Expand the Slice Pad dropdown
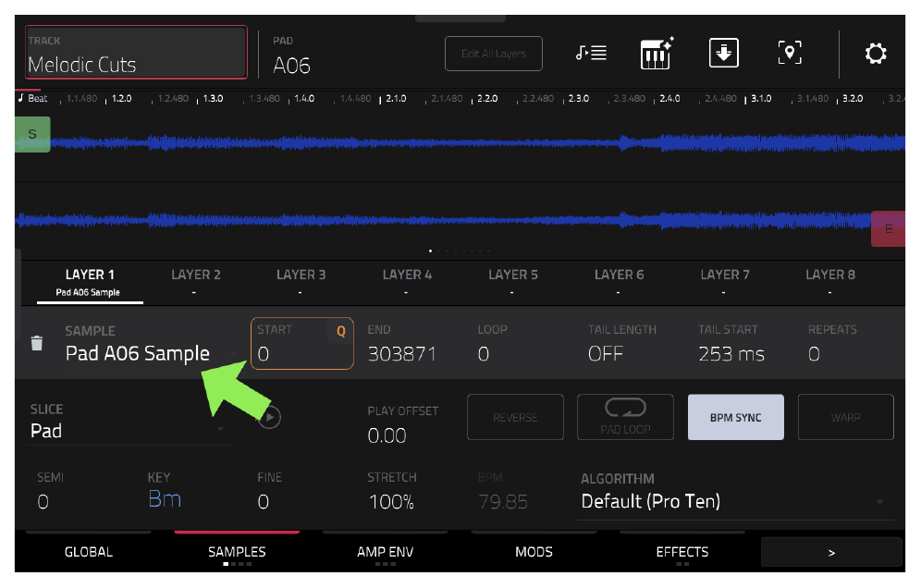The height and width of the screenshot is (588, 921). point(129,422)
